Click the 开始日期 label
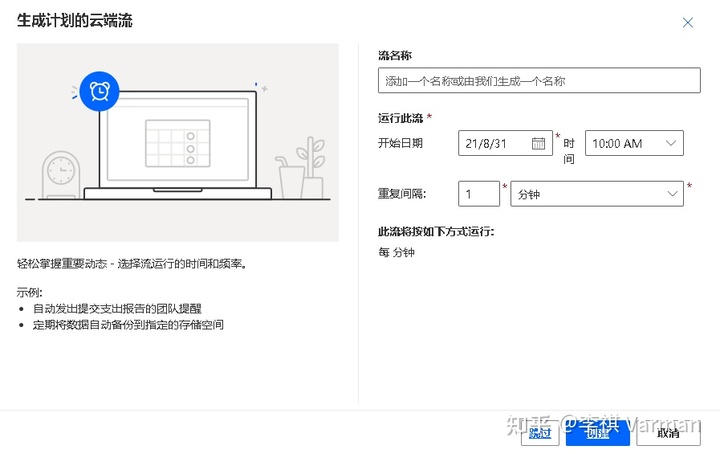This screenshot has width=720, height=454. pos(400,143)
